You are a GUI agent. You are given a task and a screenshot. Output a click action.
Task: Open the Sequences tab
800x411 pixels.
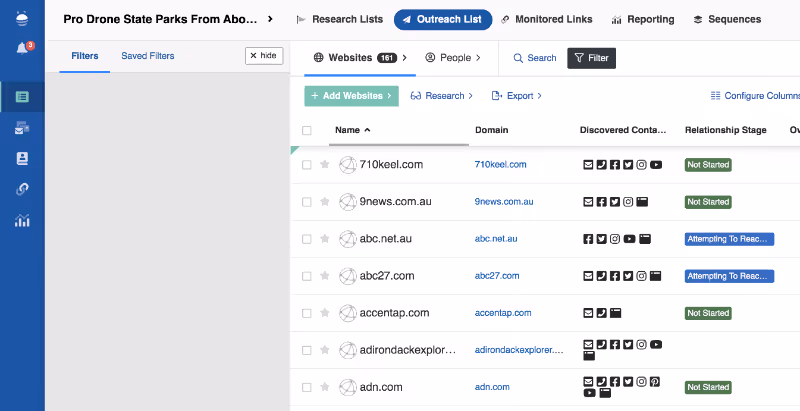click(x=727, y=19)
